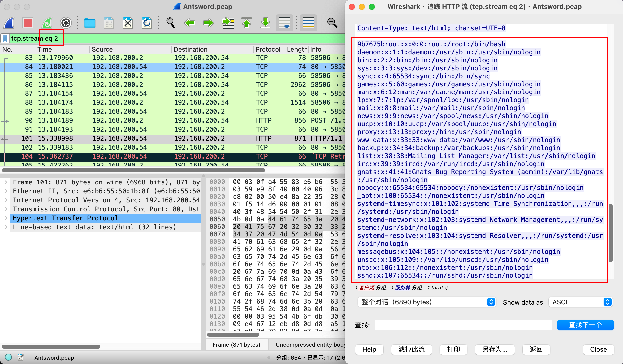Screen dimensions: 623x364
Task: Open the expert information status circle
Action: tap(8, 357)
